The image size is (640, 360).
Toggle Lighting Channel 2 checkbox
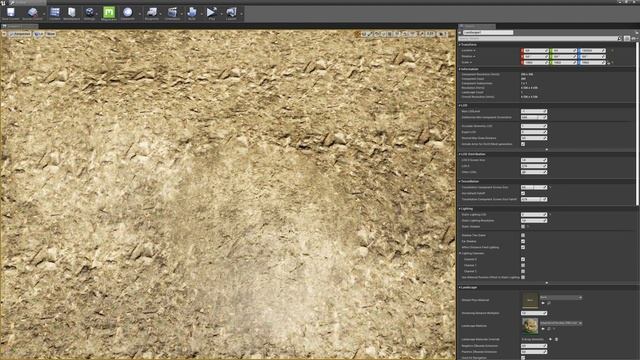523,271
